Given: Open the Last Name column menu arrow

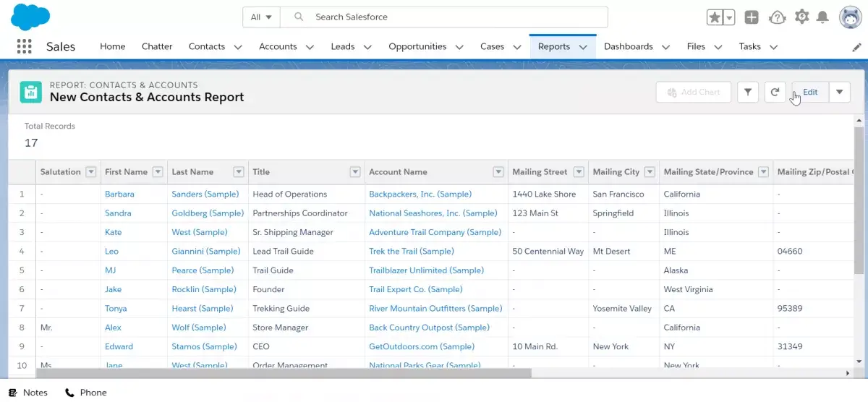Looking at the screenshot, I should [239, 172].
